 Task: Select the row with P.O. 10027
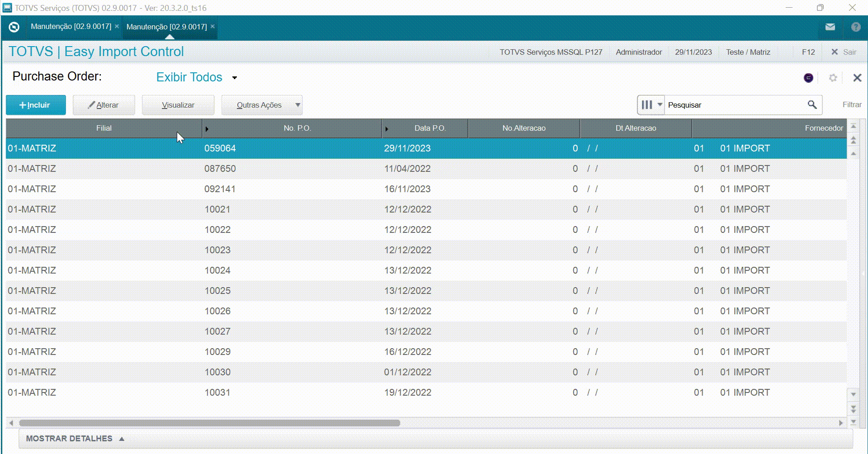click(x=426, y=331)
